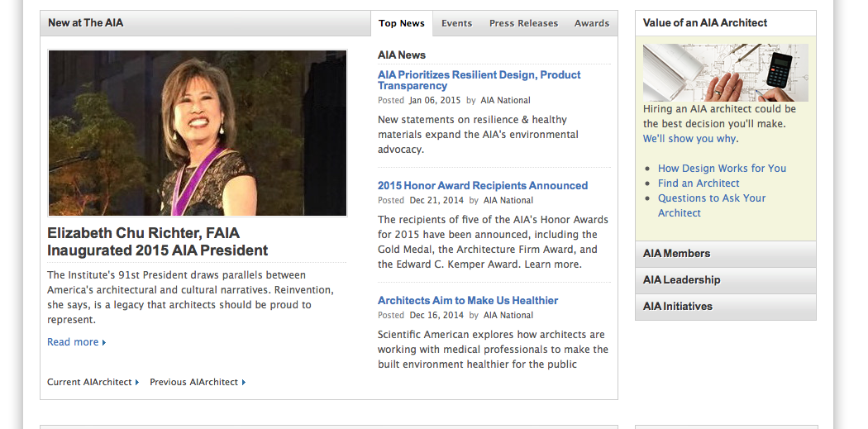Expand the AIA Members section
The height and width of the screenshot is (429, 868).
pyautogui.click(x=725, y=254)
